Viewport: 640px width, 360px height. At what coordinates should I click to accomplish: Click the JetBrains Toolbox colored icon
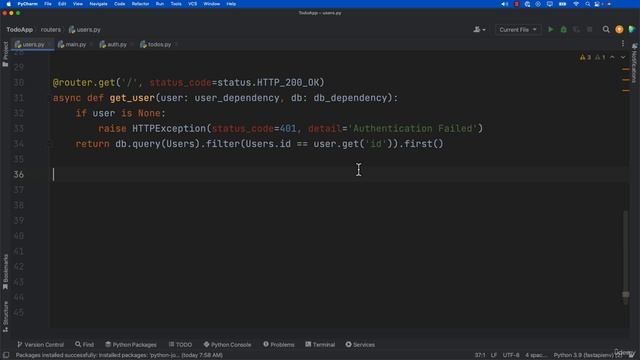pos(632,29)
